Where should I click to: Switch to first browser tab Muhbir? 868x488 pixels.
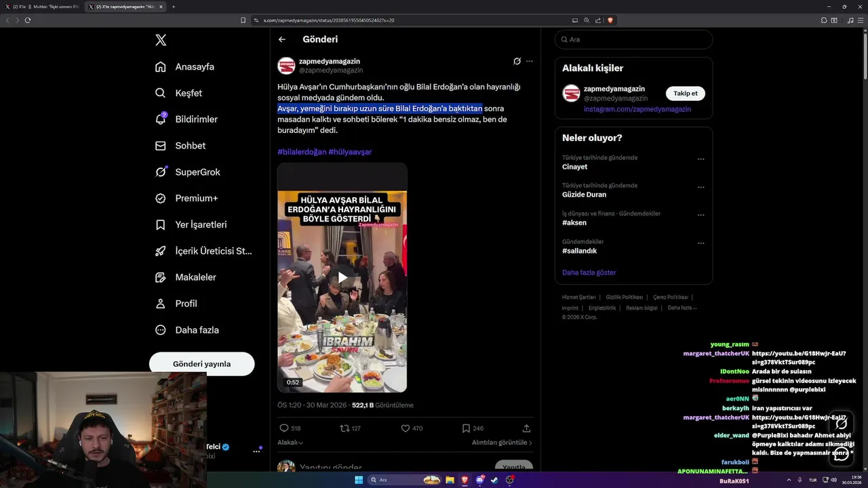42,7
